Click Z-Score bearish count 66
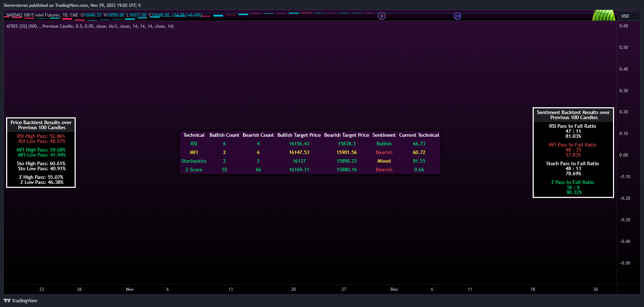This screenshot has width=644, height=307. tap(258, 170)
